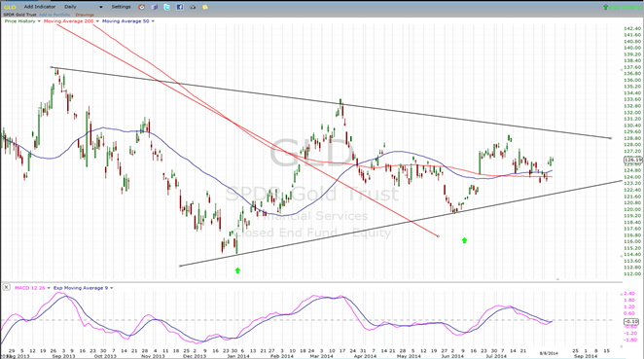Click the GLD ticker symbol field
Viewport: 644px width, 359px height.
pos(10,7)
